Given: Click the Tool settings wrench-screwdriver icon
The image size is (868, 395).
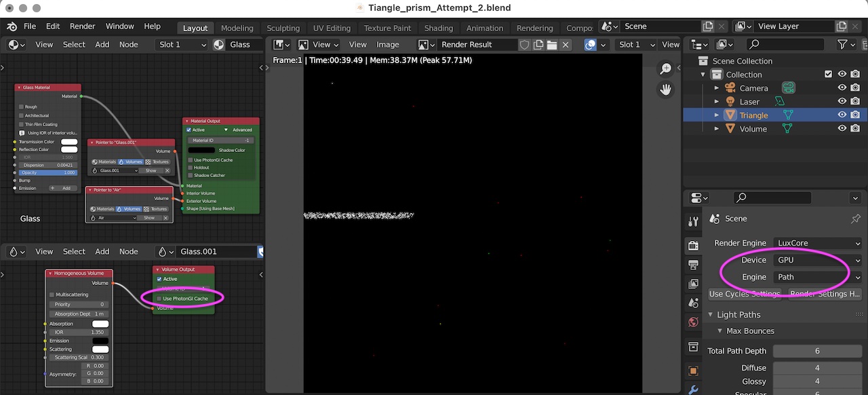Looking at the screenshot, I should click(693, 221).
